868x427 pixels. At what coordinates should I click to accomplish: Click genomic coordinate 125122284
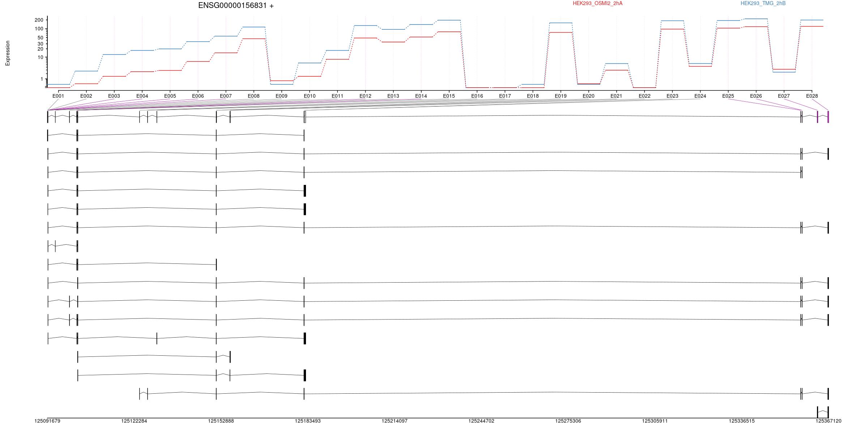coord(134,421)
